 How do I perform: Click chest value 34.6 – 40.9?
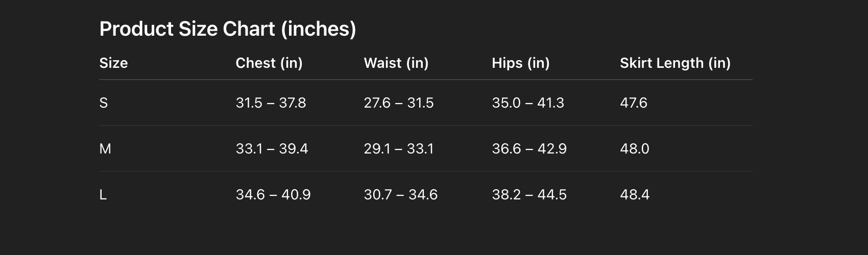coord(273,195)
